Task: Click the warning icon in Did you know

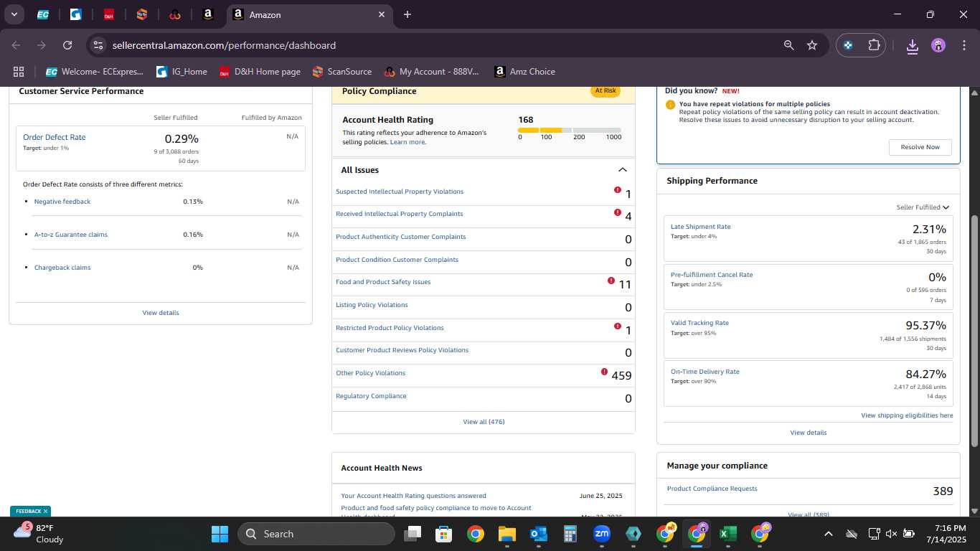Action: point(671,105)
